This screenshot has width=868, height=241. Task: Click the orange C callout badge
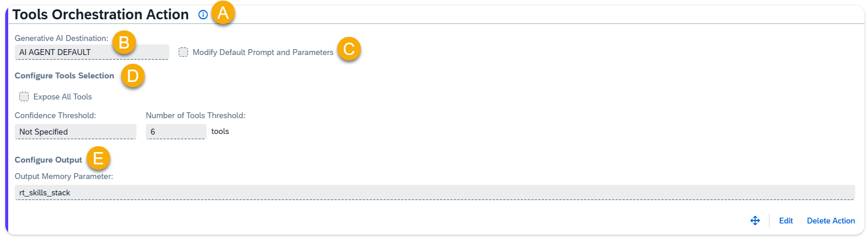pyautogui.click(x=348, y=50)
